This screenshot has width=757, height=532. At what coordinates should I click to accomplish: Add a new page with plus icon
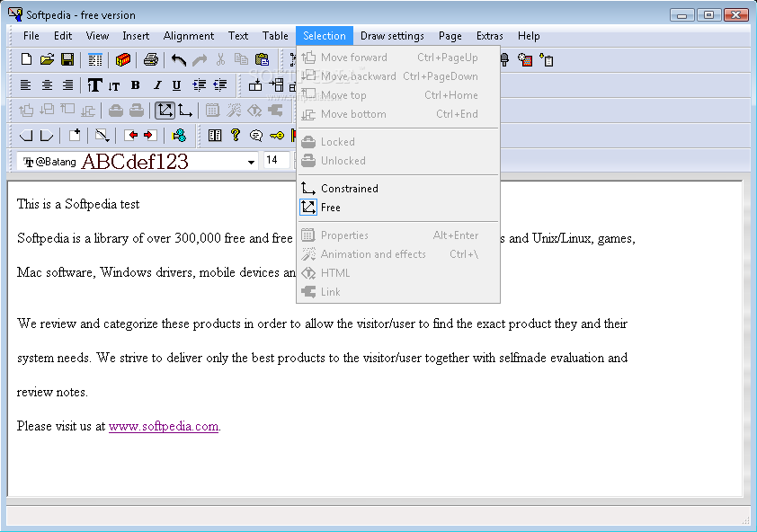[x=75, y=135]
